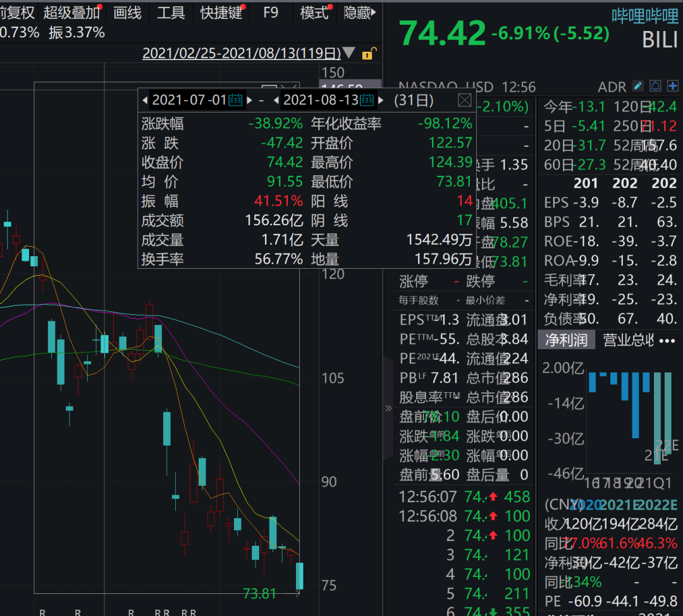Toggle the orange date range lock

click(x=368, y=54)
